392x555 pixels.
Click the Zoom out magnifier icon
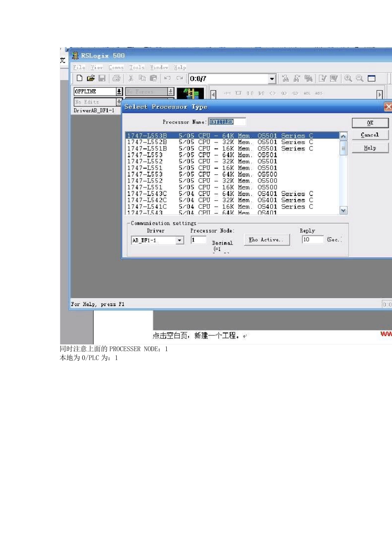point(360,78)
